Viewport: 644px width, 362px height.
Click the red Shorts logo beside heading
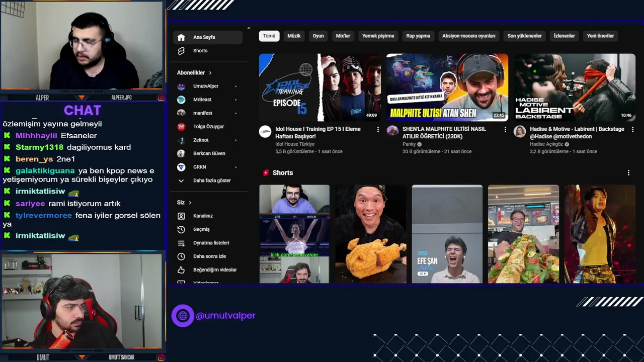pos(266,173)
